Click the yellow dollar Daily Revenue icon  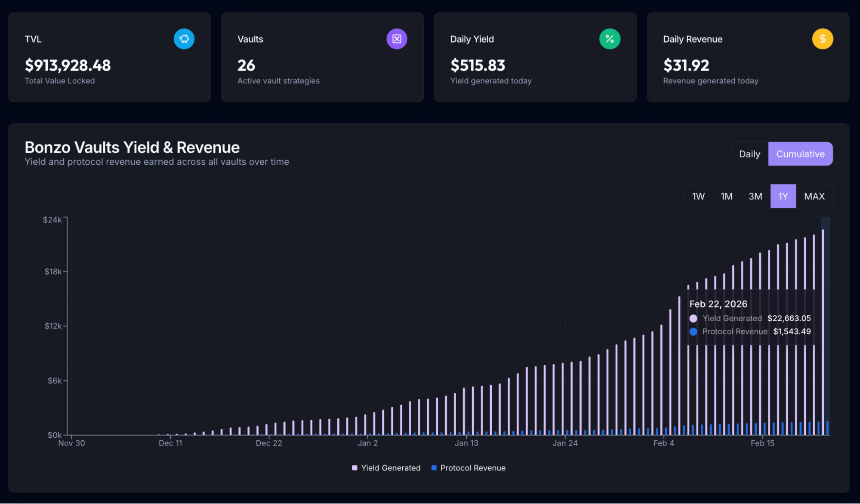(x=822, y=39)
